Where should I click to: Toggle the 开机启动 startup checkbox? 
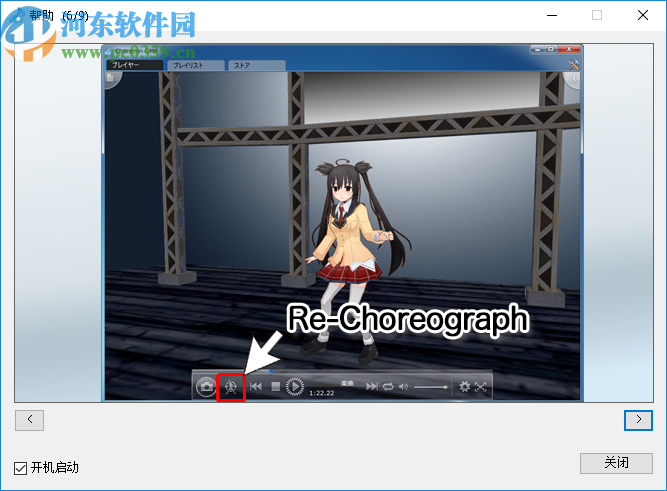20,468
